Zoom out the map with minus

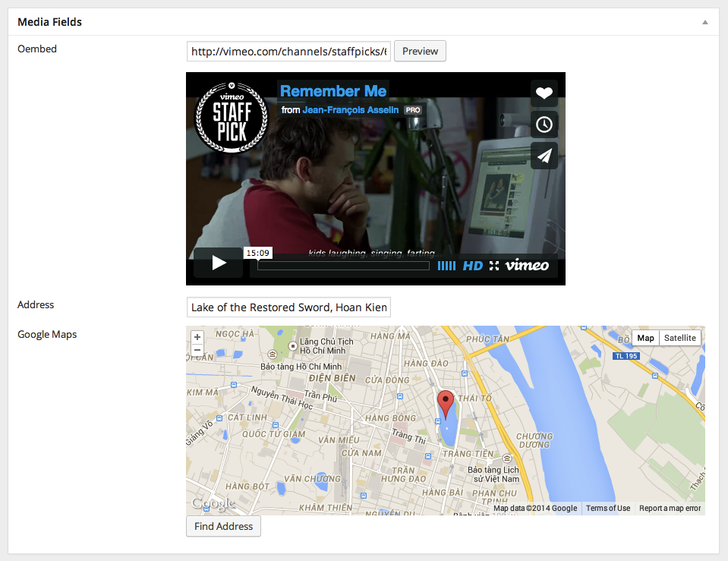(x=197, y=350)
